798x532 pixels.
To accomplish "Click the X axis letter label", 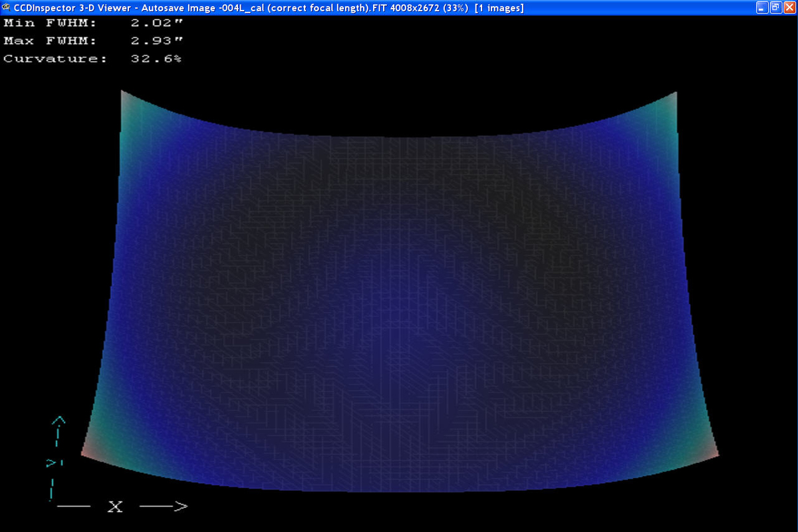I will (x=115, y=507).
